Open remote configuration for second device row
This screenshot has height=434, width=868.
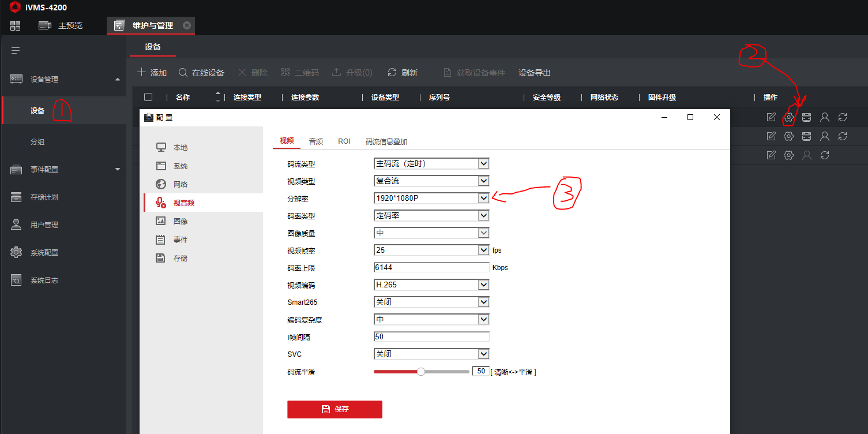(788, 136)
